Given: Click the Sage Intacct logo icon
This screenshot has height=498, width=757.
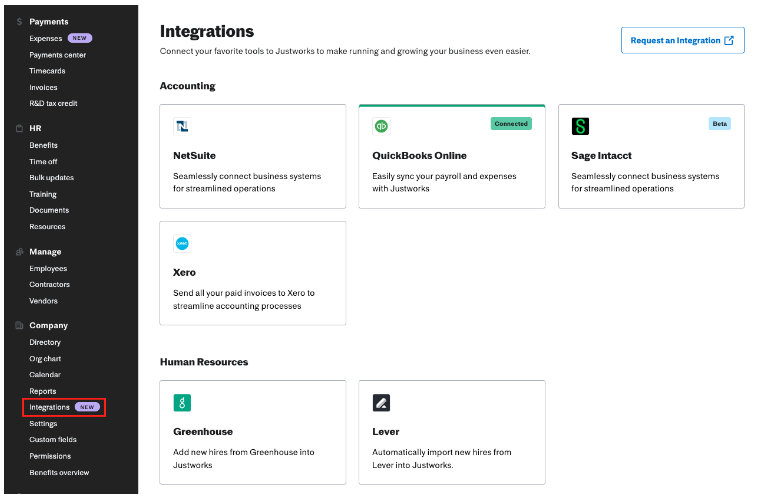Looking at the screenshot, I should (580, 126).
